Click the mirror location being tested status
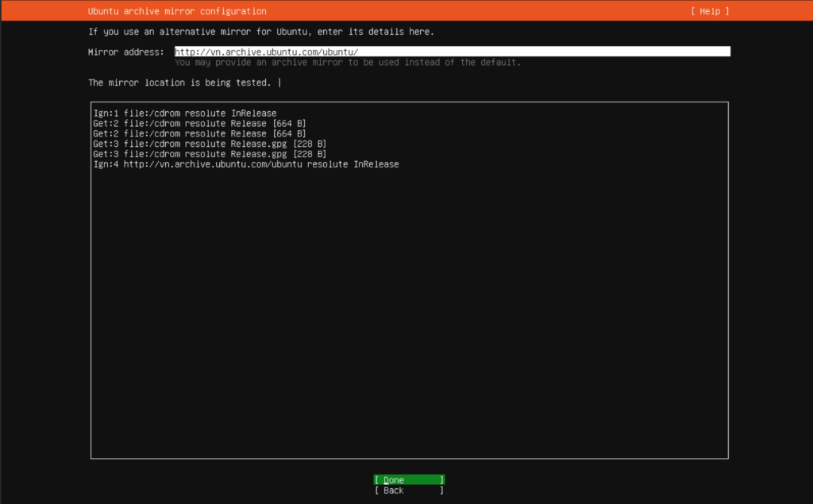Screen dimensions: 813x504 pos(179,83)
